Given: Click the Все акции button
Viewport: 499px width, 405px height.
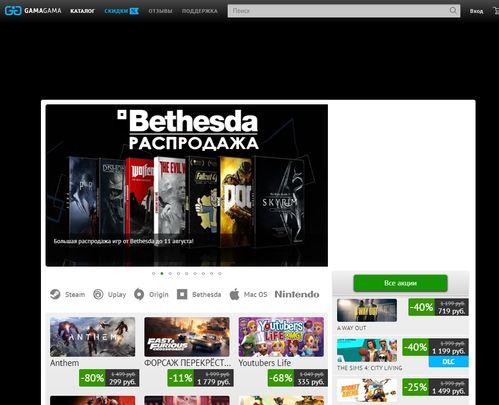Looking at the screenshot, I should (x=400, y=283).
